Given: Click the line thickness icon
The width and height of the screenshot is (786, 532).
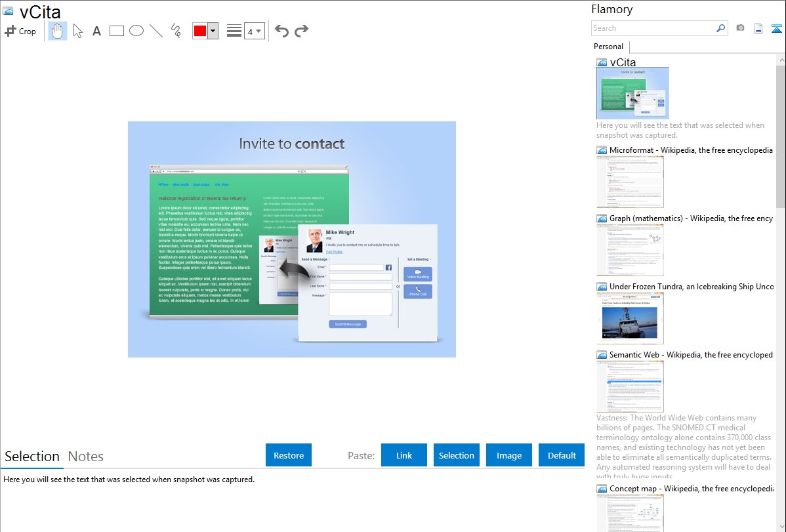Looking at the screenshot, I should point(234,31).
